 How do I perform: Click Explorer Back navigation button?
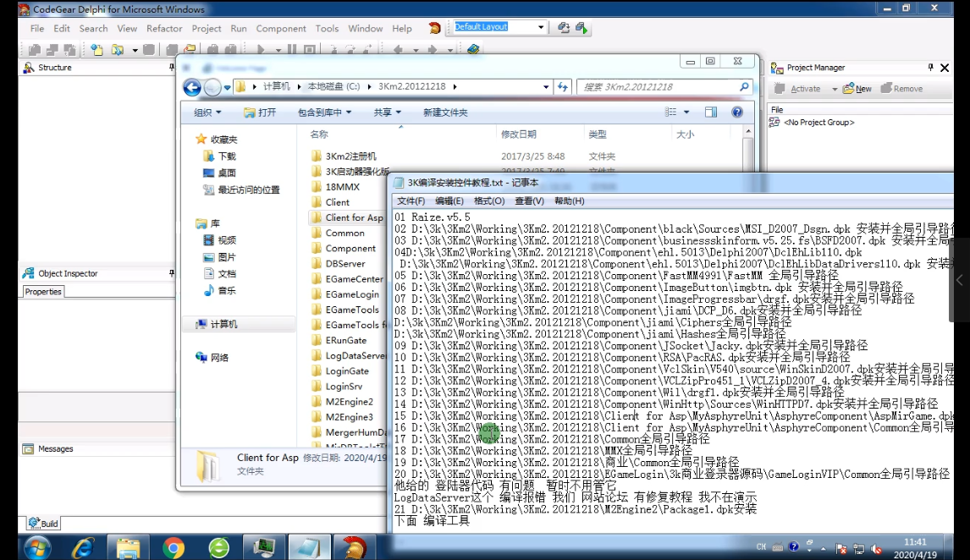tap(192, 87)
